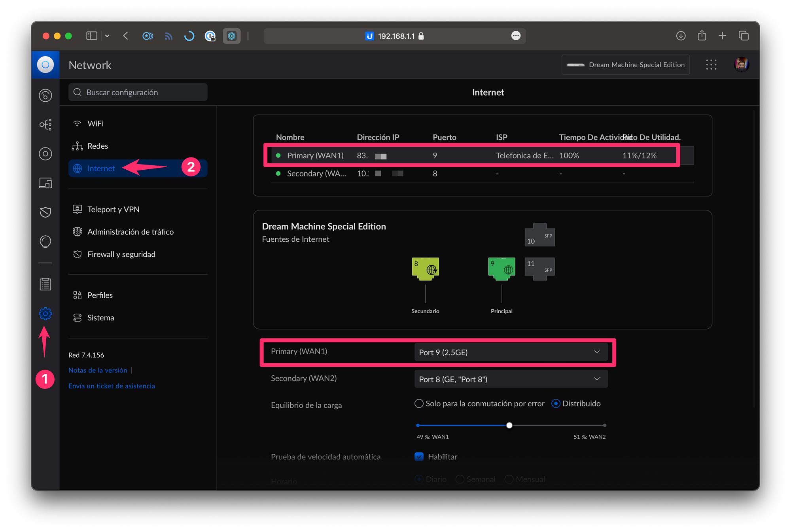Open the user profile avatar
791x532 pixels.
741,64
